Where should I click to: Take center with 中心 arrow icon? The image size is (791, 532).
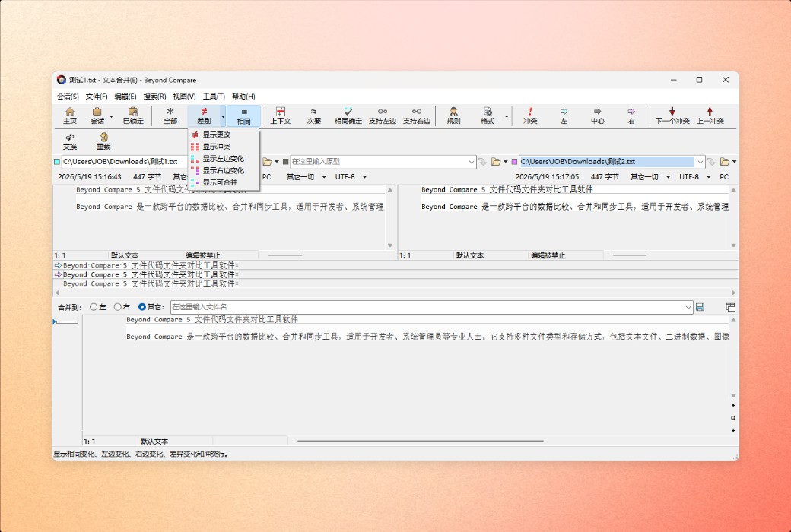click(x=598, y=116)
